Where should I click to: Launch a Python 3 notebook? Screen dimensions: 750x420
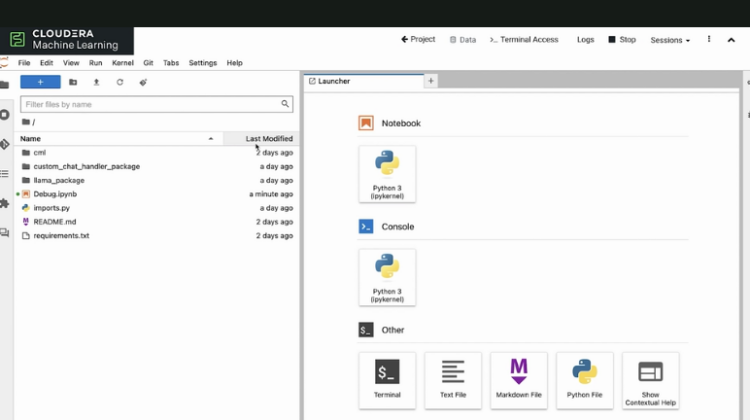(x=387, y=174)
